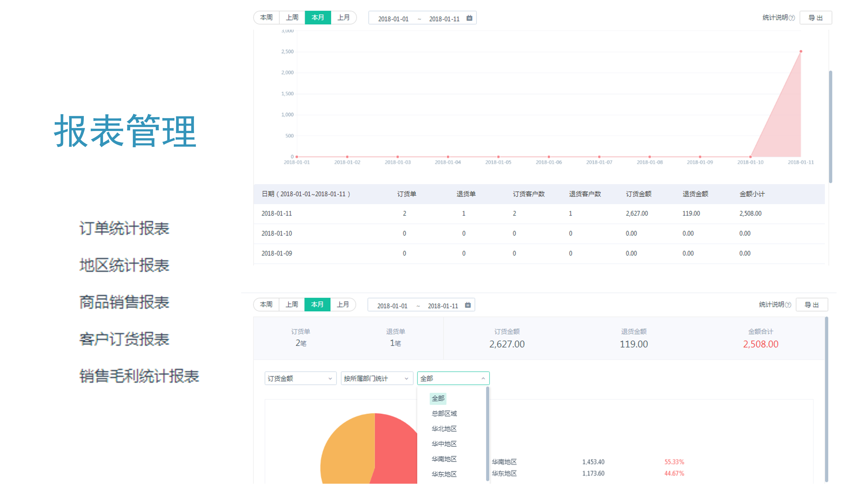Click the 2018-01-11 table row date
Screen dimensions: 868x488
coord(277,213)
